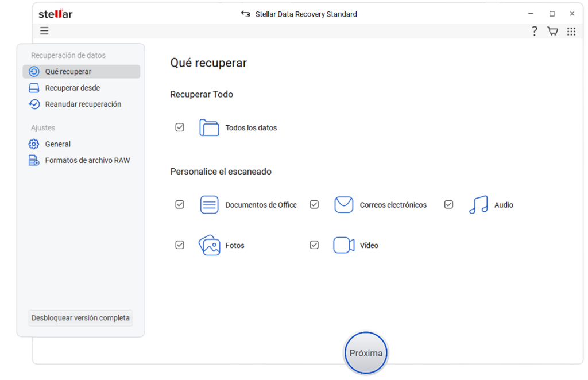This screenshot has height=380, width=588.
Task: Click the Vídeo label
Action: click(369, 246)
